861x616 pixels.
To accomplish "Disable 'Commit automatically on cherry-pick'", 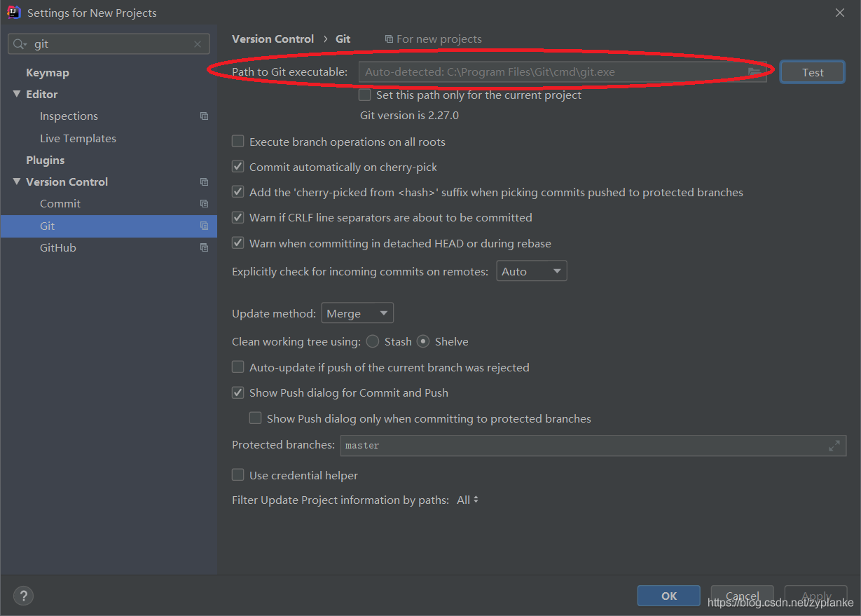I will [x=237, y=166].
